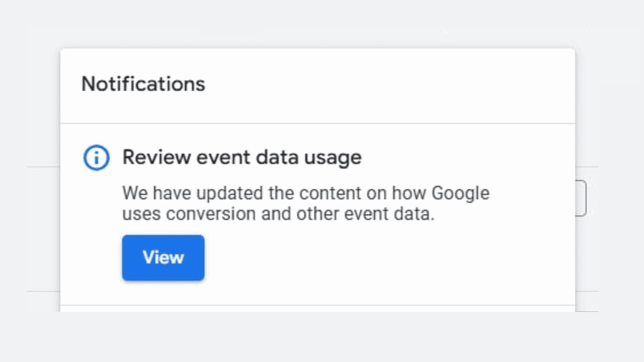The width and height of the screenshot is (644, 362).
Task: Click the partially hidden button behind the dialog
Action: tap(581, 197)
